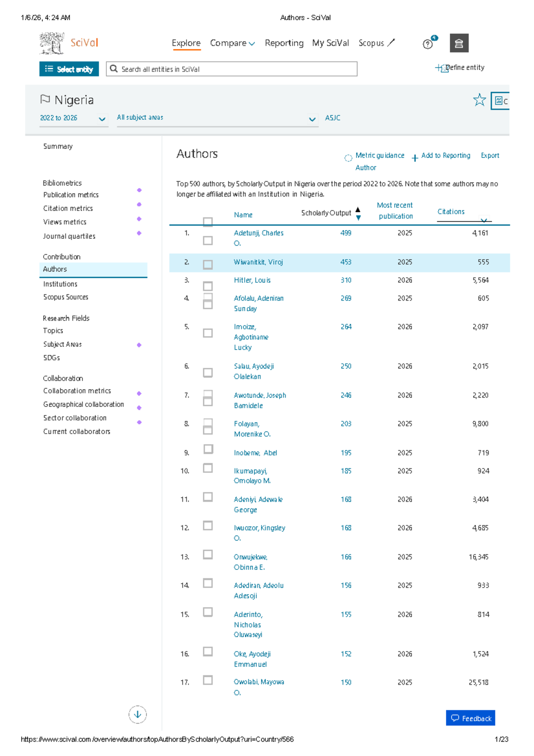Screen dimensions: 534x756
Task: Select checkbox for Hitler, Louis
Action: click(x=207, y=286)
